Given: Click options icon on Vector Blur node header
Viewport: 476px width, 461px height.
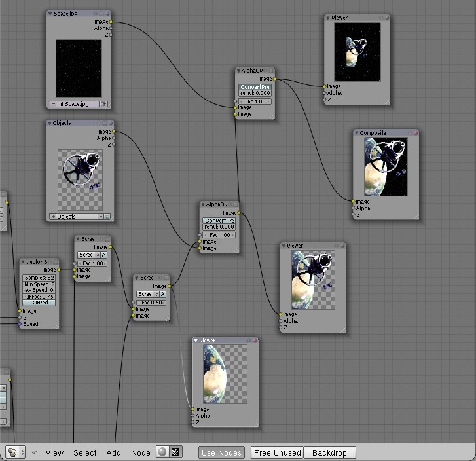Looking at the screenshot, I should [55, 262].
